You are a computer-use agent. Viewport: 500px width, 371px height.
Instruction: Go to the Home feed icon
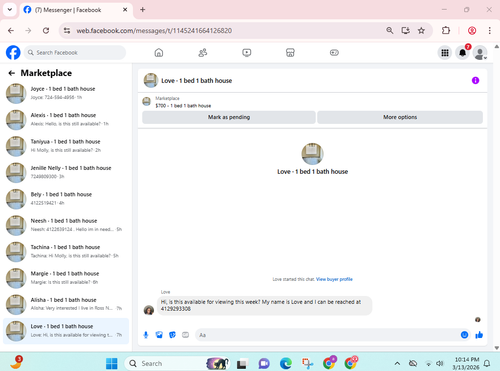159,53
